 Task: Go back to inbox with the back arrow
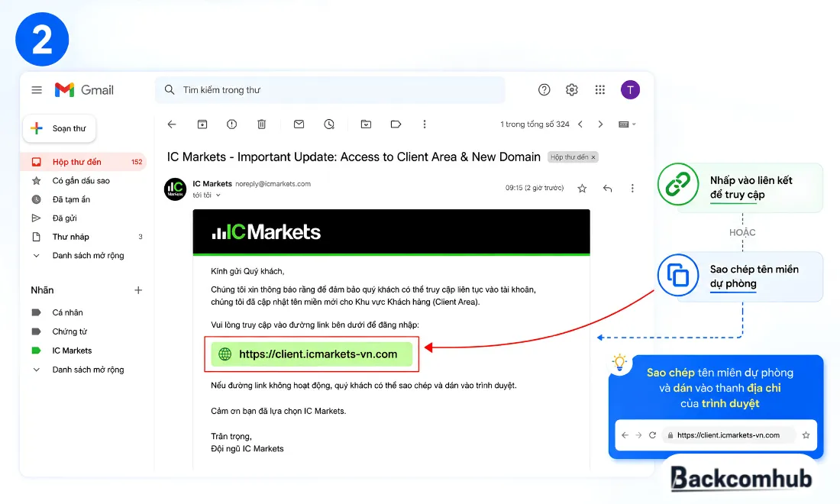pyautogui.click(x=171, y=124)
